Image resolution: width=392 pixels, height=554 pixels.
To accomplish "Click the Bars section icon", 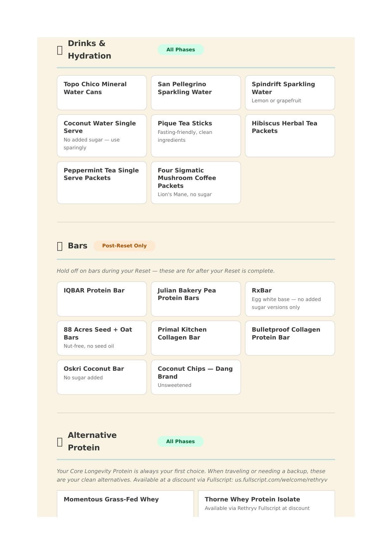I will (x=60, y=246).
